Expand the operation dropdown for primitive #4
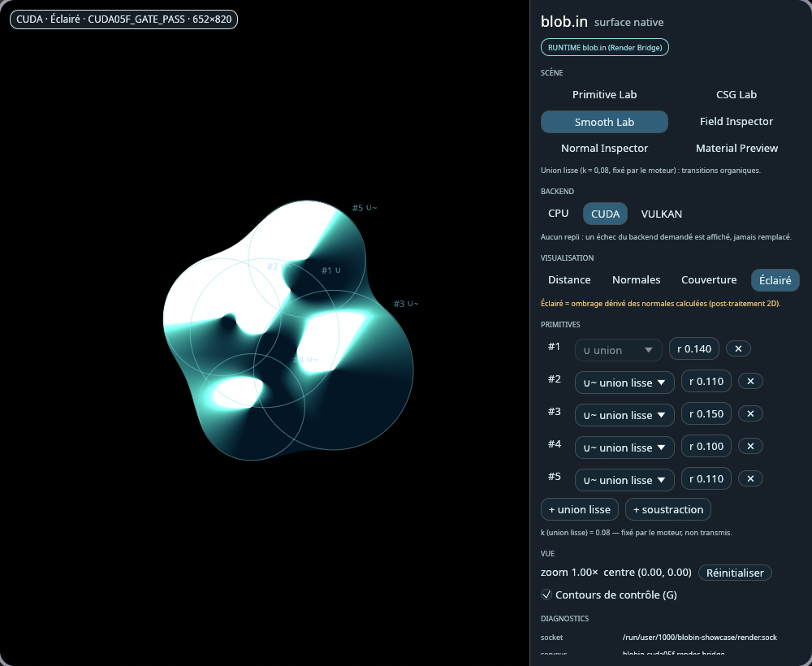812x666 pixels. click(624, 448)
